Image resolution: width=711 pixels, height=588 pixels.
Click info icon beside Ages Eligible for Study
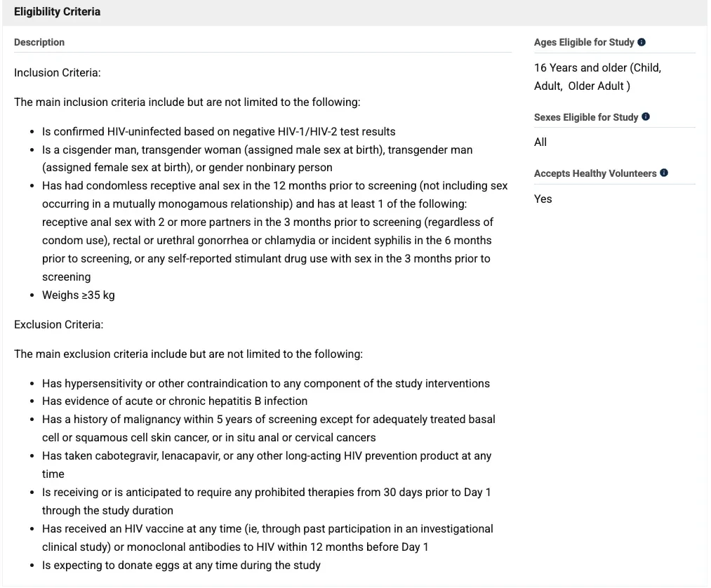tap(642, 42)
